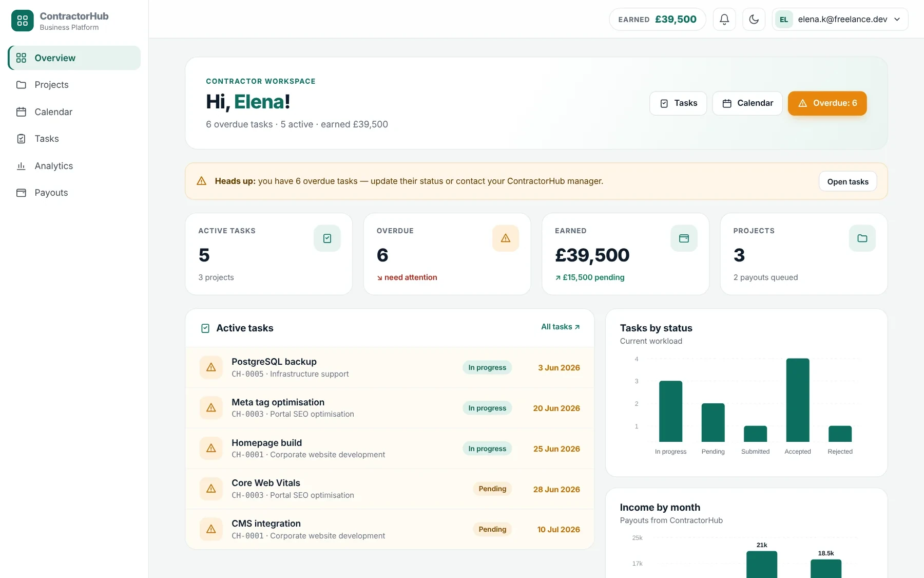The height and width of the screenshot is (578, 924).
Task: Click warning icon on Homepage build row
Action: pos(211,449)
